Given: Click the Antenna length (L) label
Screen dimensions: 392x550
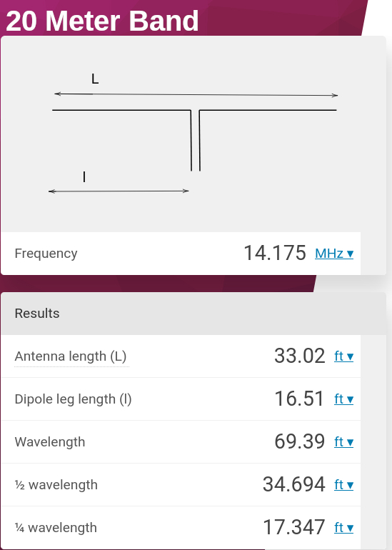Looking at the screenshot, I should 71,356.
